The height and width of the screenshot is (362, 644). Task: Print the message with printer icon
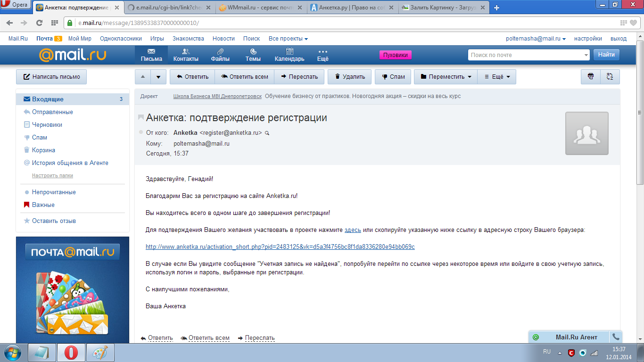[591, 77]
